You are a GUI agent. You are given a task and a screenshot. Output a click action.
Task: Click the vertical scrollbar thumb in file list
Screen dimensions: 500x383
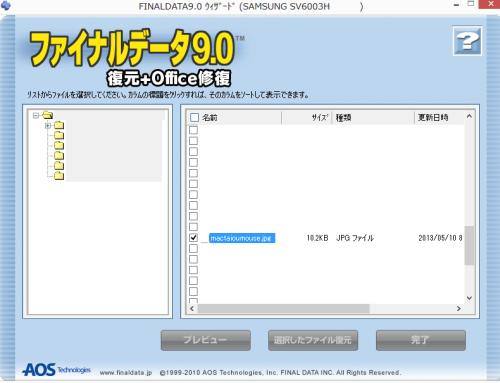[469, 246]
